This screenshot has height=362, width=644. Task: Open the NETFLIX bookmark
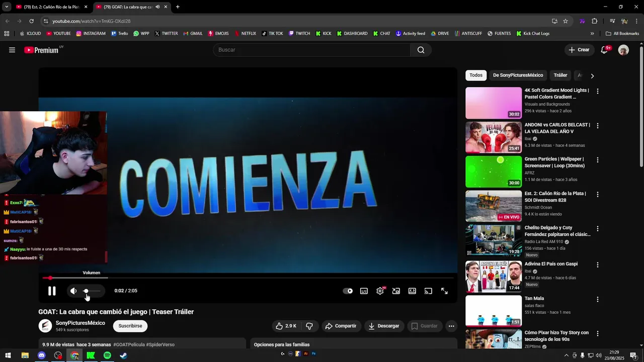point(245,34)
